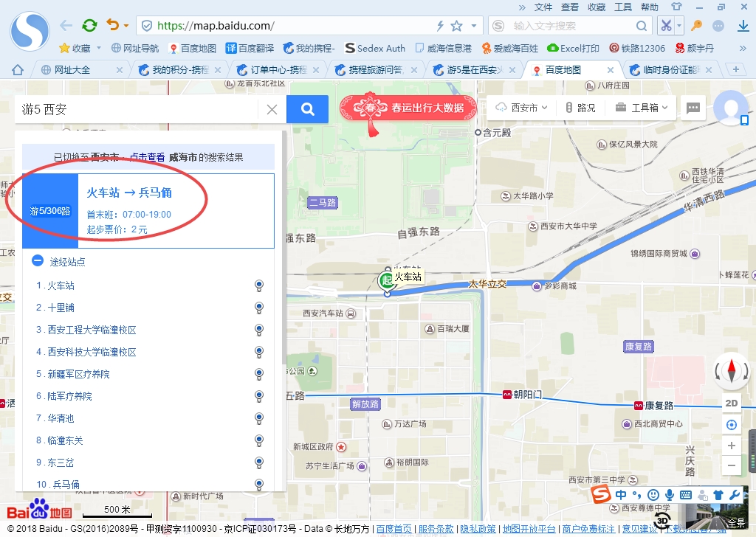Image resolution: width=756 pixels, height=537 pixels.
Task: Select the 华清池 stop in the list
Action: pyautogui.click(x=61, y=418)
